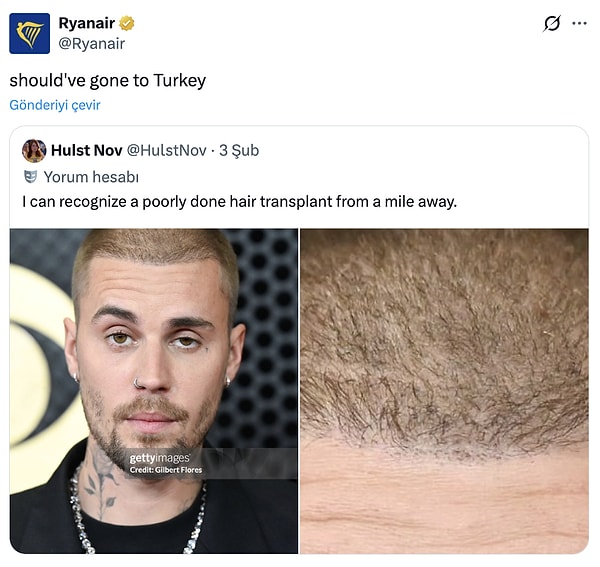Open Ryanair's harp logo profile picture
Image resolution: width=600 pixels, height=567 pixels.
(29, 33)
